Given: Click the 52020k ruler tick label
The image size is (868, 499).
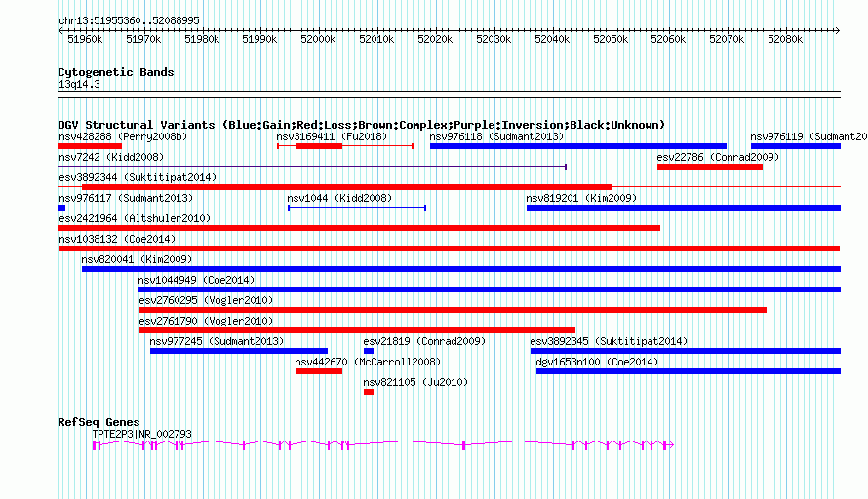Looking at the screenshot, I should [435, 39].
